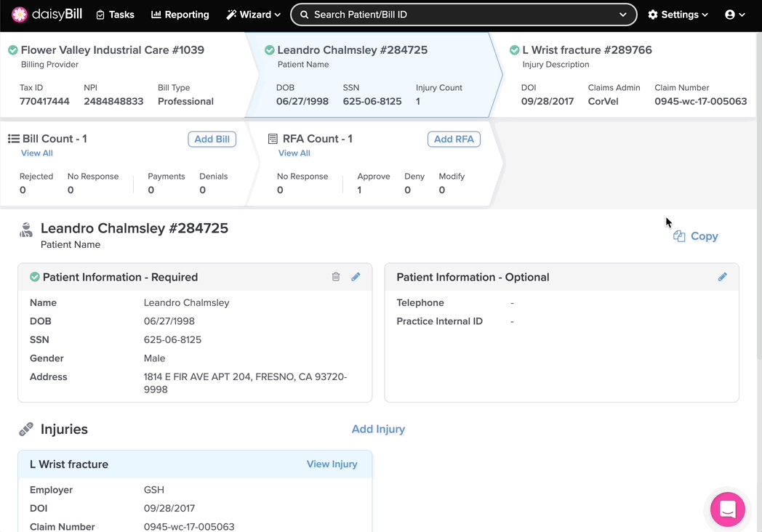The height and width of the screenshot is (532, 762).
Task: Click View All under Bill Count
Action: (x=37, y=153)
